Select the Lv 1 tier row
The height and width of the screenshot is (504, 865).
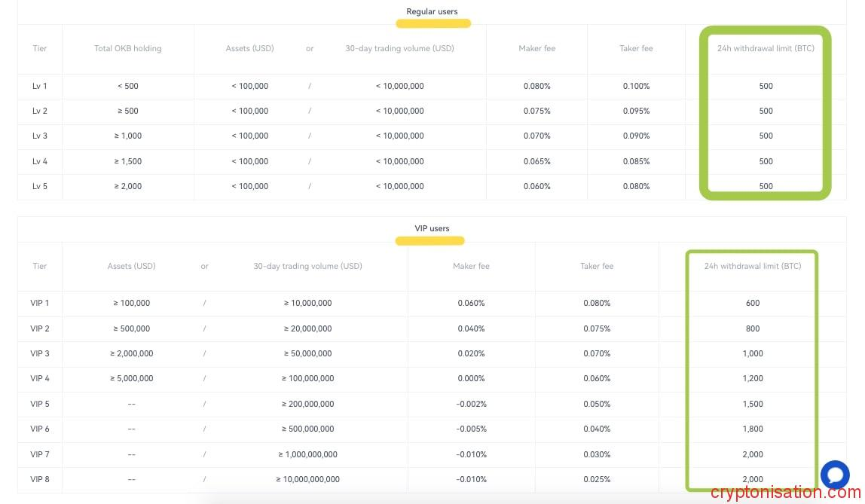[x=39, y=86]
